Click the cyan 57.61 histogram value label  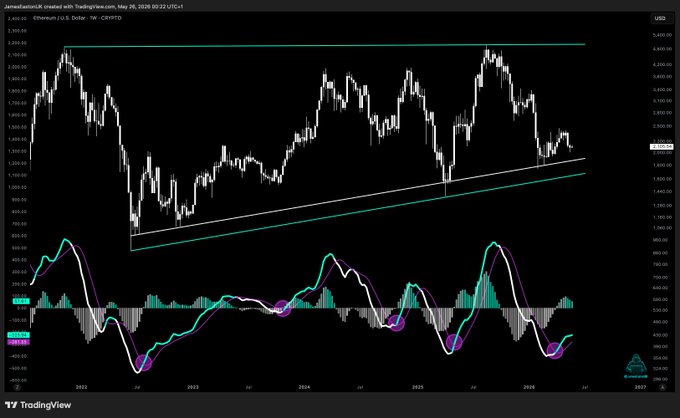[x=21, y=301]
